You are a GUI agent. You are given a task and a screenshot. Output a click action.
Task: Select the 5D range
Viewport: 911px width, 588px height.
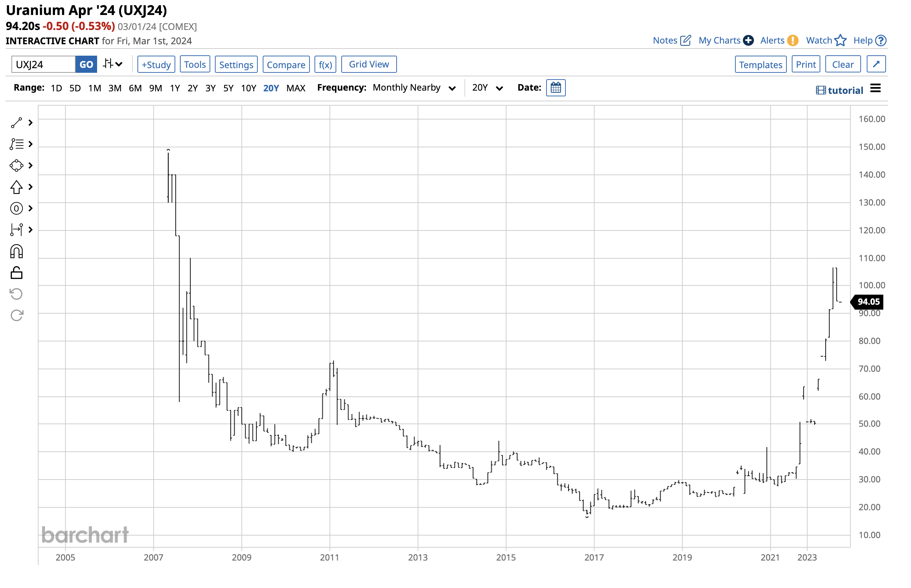click(75, 88)
